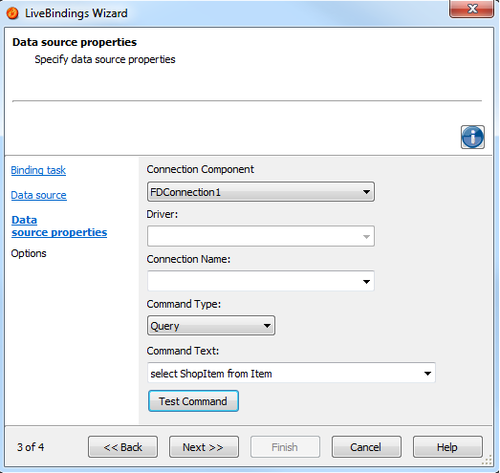
Task: Close the LiveBindings Wizard window
Action: 472,9
